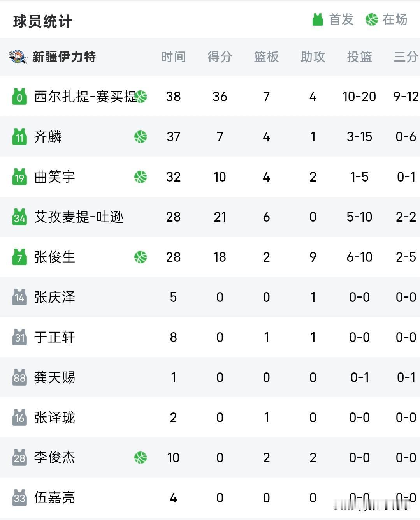Click the 在场 legend basketball icon
Screen dimensions: 420x520
(x=372, y=19)
